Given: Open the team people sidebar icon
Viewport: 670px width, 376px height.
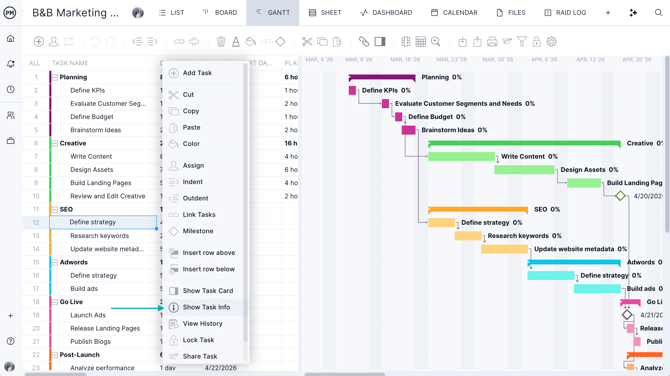Looking at the screenshot, I should [x=11, y=115].
